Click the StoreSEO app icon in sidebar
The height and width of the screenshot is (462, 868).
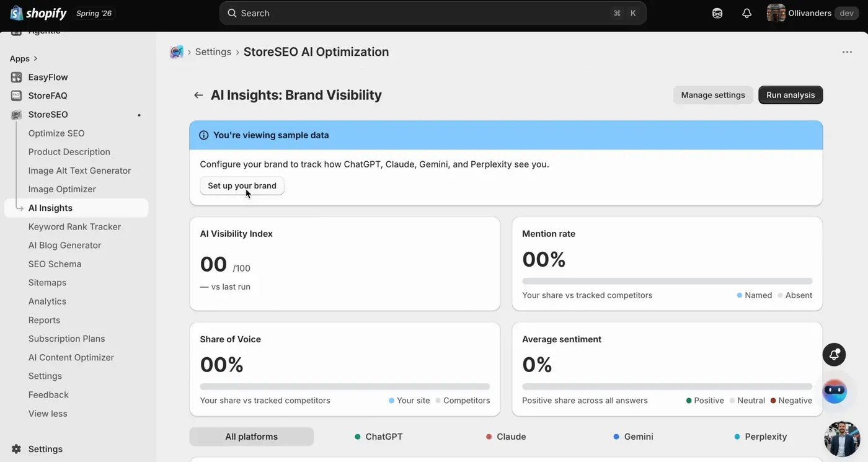pyautogui.click(x=16, y=115)
